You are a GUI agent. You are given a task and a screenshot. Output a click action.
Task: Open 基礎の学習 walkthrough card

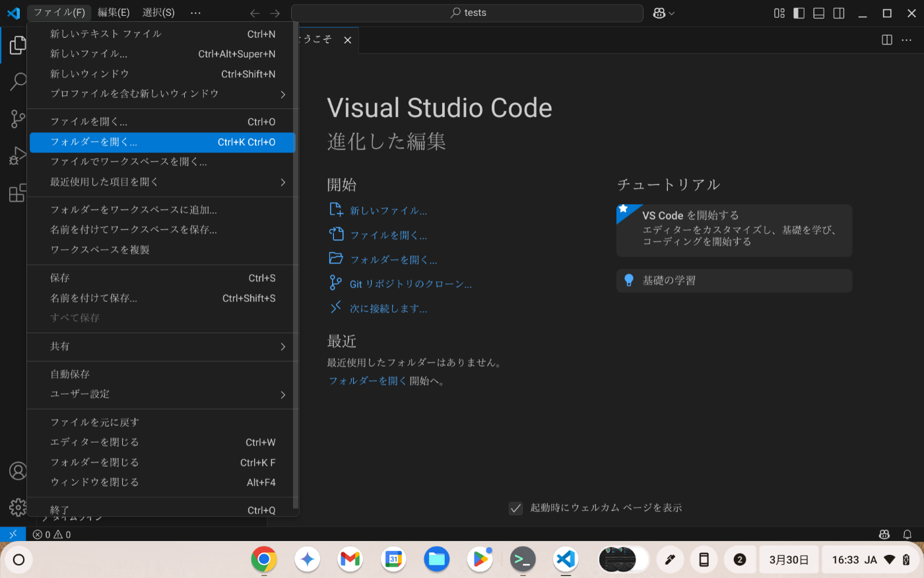point(734,281)
